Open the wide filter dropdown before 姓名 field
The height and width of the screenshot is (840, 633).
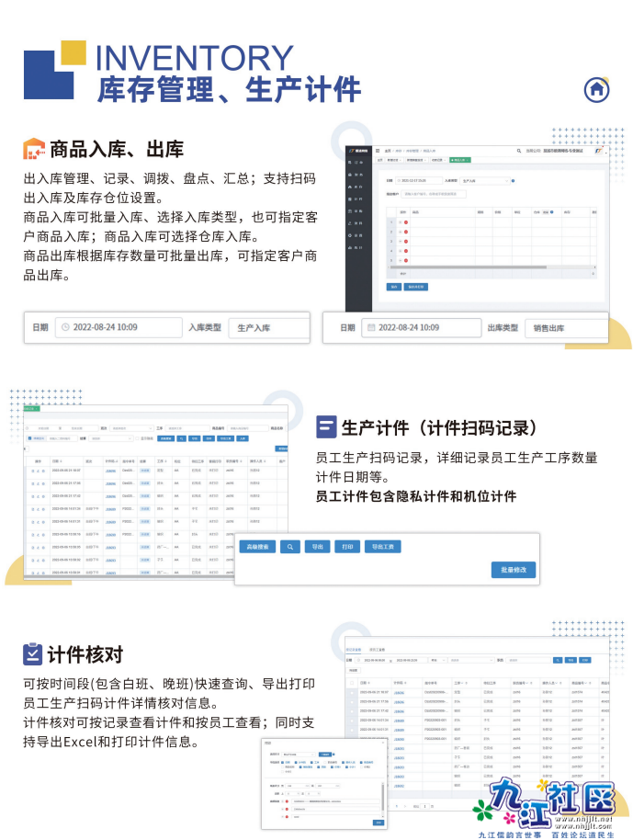(x=470, y=660)
